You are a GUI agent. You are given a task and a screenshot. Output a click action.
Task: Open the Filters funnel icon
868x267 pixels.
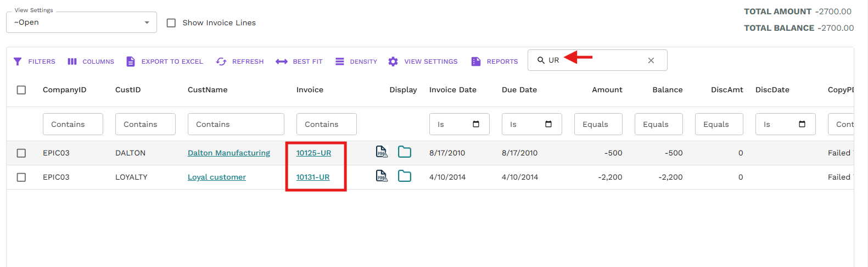18,62
